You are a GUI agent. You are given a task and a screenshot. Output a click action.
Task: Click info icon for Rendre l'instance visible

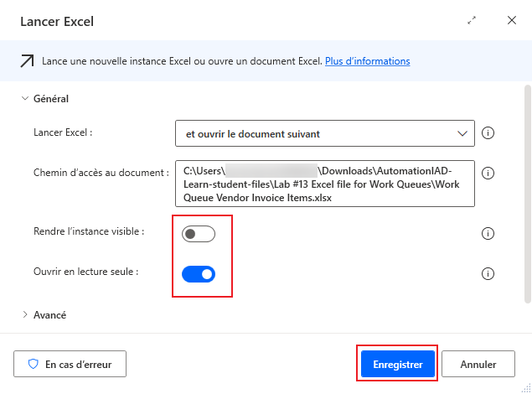[x=488, y=234]
